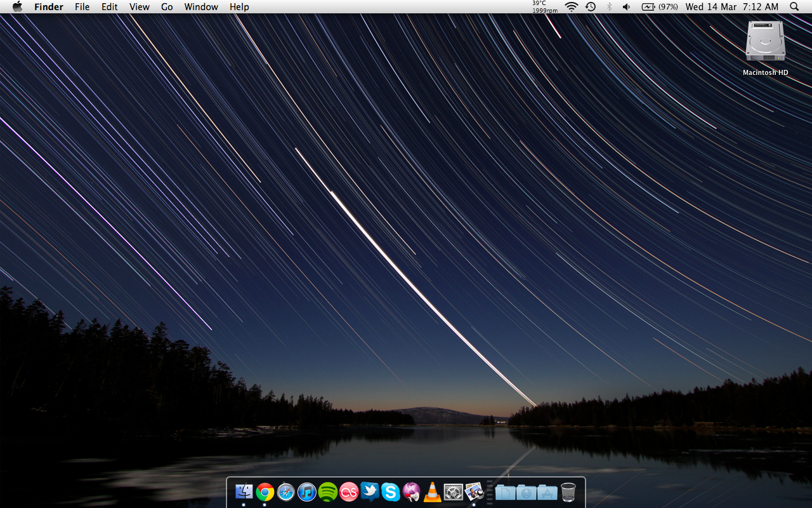Open the volume speaker menu
Viewport: 812px width, 508px height.
point(627,6)
